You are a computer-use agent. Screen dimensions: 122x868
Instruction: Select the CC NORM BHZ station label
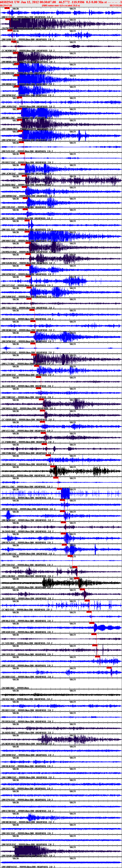[x=10, y=50]
